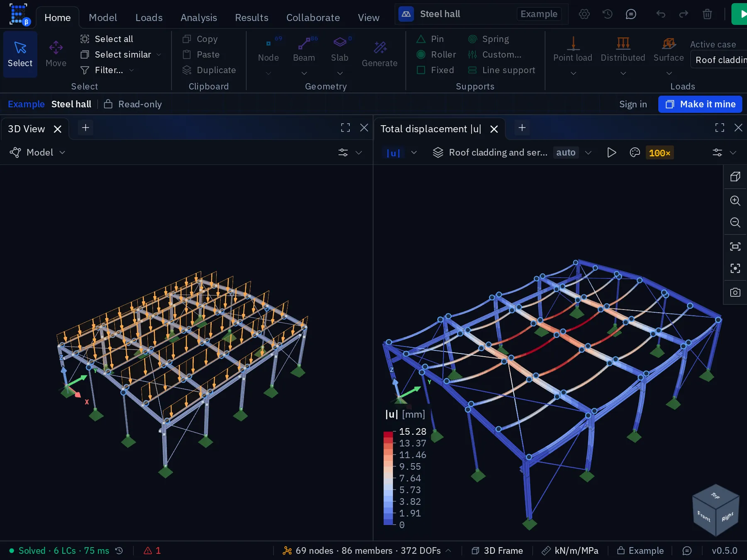Open the Results ribbon tab

251,18
